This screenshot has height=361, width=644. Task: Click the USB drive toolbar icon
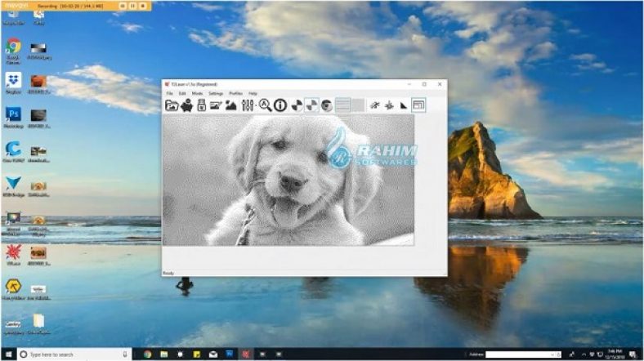tap(202, 105)
